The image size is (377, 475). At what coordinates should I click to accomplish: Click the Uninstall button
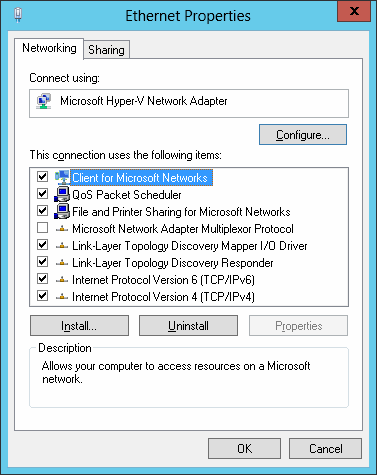coord(188,326)
